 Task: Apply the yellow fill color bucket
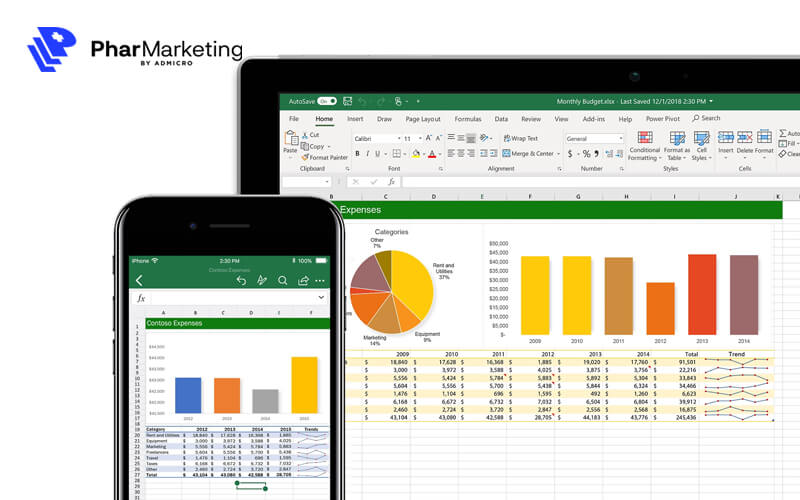tap(416, 154)
